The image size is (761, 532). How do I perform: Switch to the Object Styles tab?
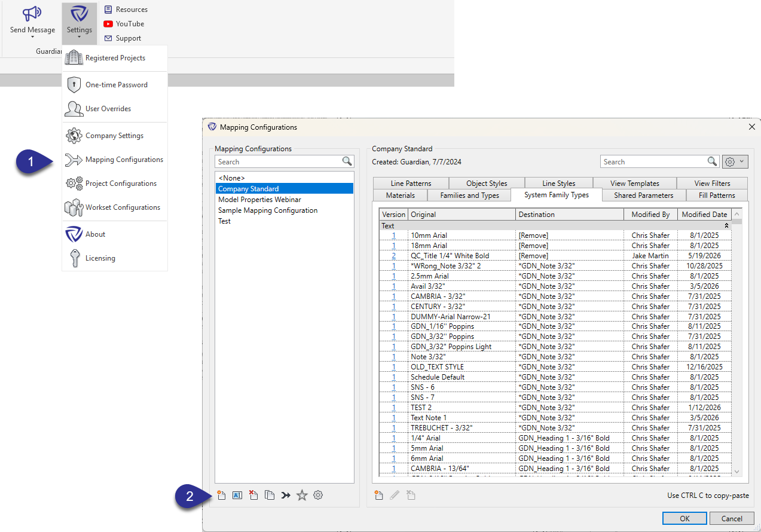point(487,184)
